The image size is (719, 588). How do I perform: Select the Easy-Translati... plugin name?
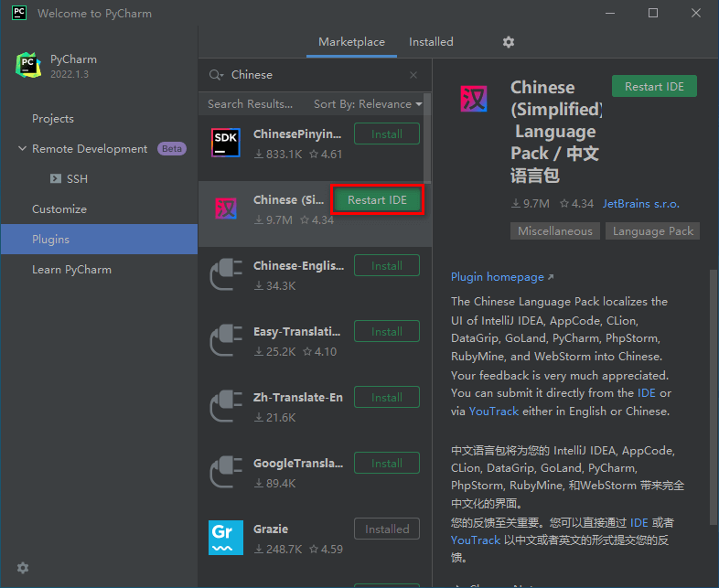tap(296, 331)
